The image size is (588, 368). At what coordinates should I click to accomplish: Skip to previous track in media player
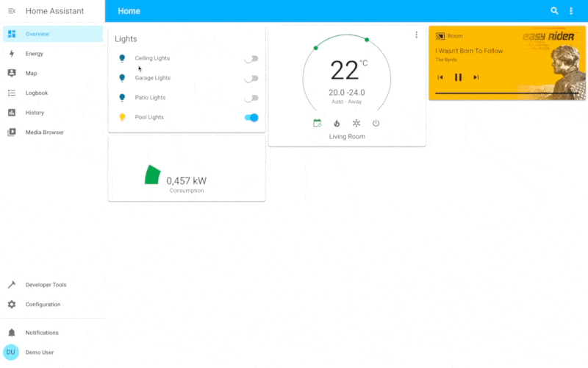click(440, 77)
